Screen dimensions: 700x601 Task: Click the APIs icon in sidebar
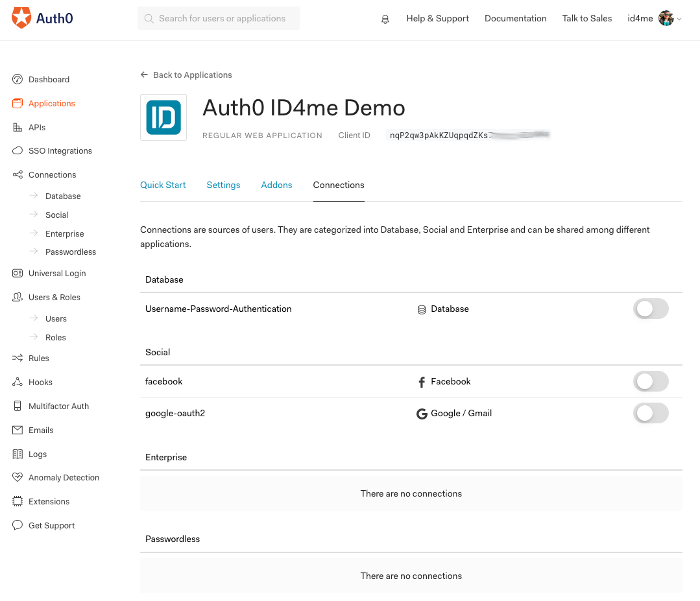18,128
